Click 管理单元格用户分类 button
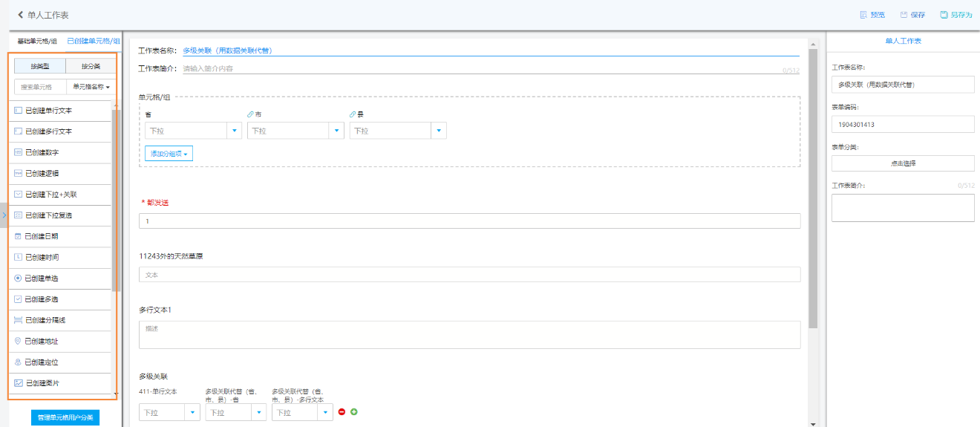980x427 pixels. coord(65,417)
